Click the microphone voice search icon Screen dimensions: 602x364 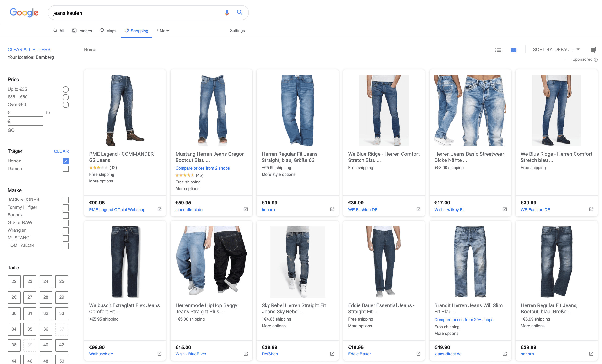[227, 12]
